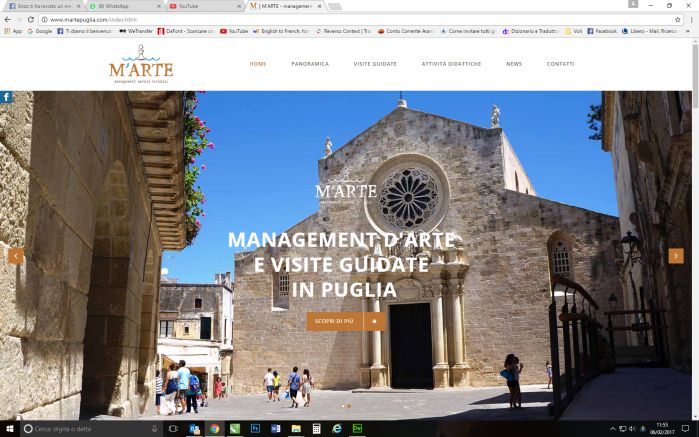Viewport: 699px width, 437px height.
Task: Click the Cortana search box
Action: pyautogui.click(x=91, y=429)
